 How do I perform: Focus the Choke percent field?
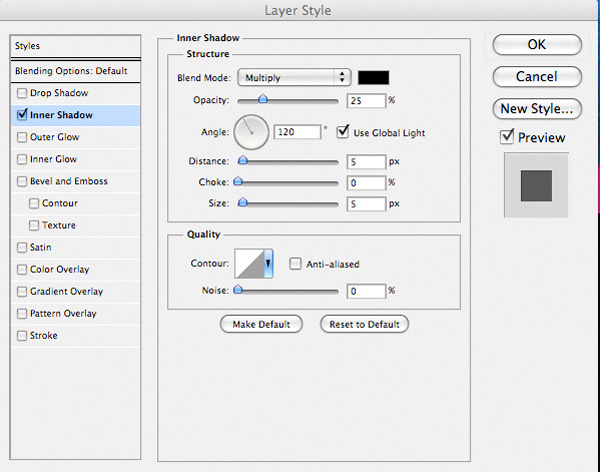pyautogui.click(x=366, y=183)
